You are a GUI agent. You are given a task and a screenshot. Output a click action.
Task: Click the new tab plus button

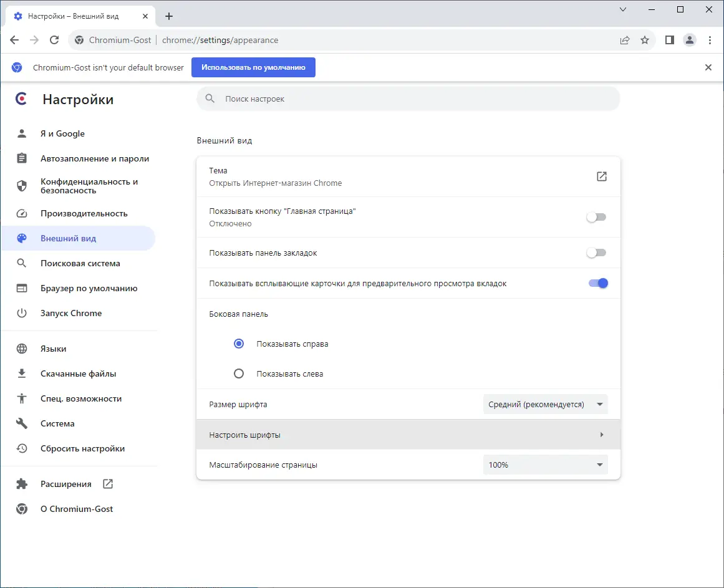tap(169, 16)
